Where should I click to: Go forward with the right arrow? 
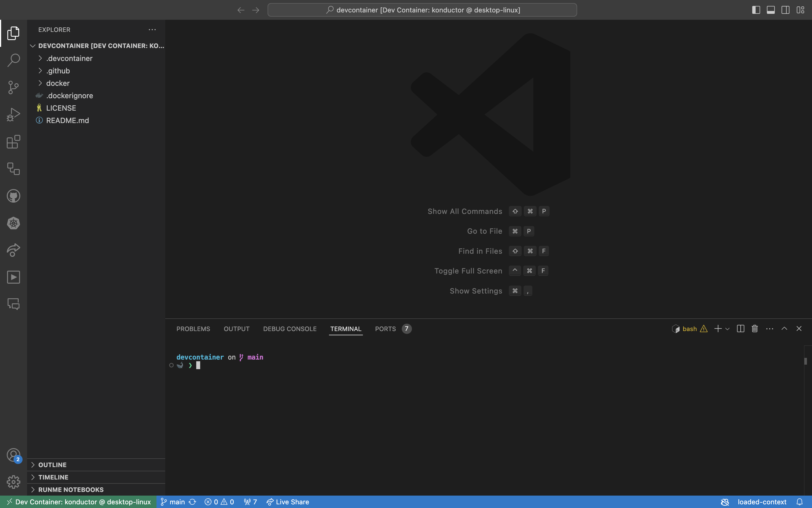pos(256,10)
